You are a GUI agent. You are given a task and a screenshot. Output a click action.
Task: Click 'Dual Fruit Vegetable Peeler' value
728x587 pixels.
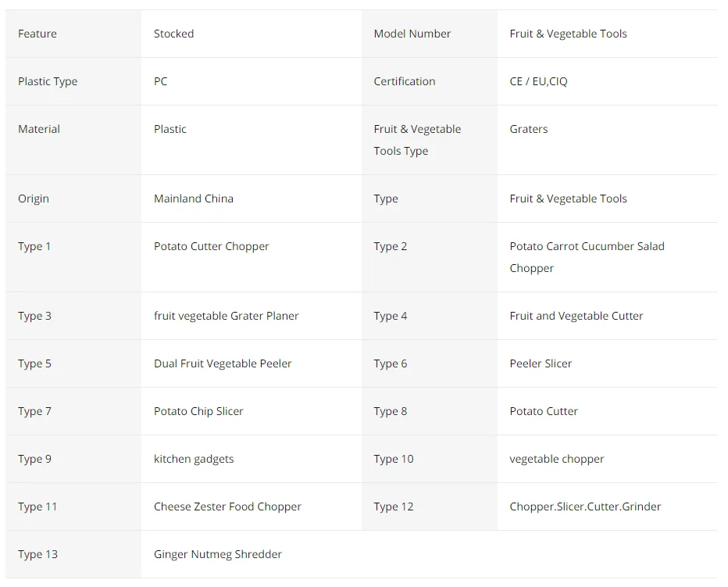pyautogui.click(x=223, y=363)
